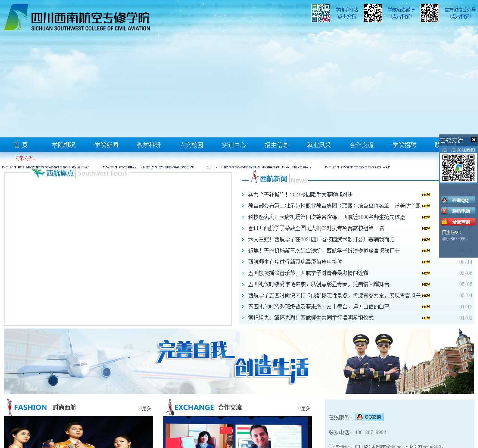Open news about 2021校园歌手大赛巅峰对决
This screenshot has width=478, height=448.
pos(300,195)
